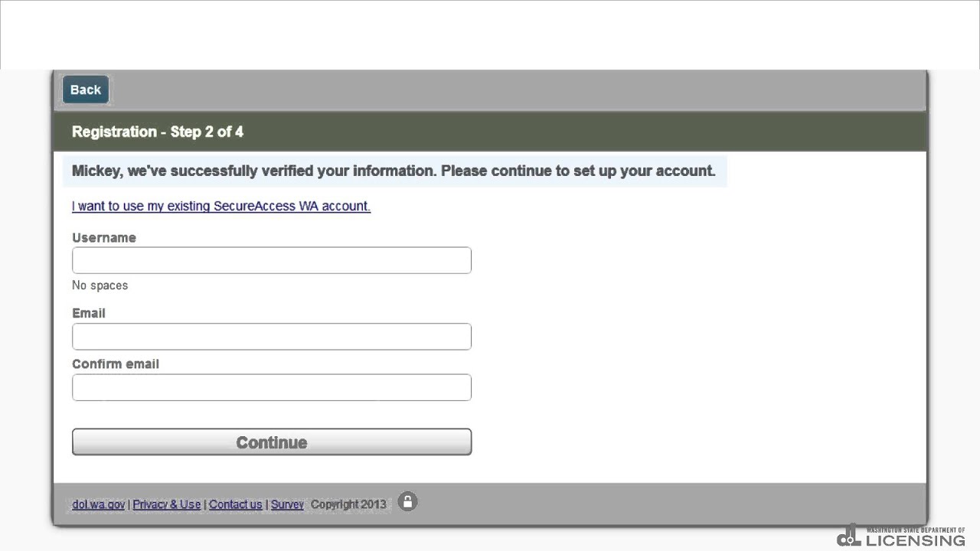The height and width of the screenshot is (551, 980).
Task: Open the existing SecureAccess WA account link
Action: pyautogui.click(x=220, y=206)
